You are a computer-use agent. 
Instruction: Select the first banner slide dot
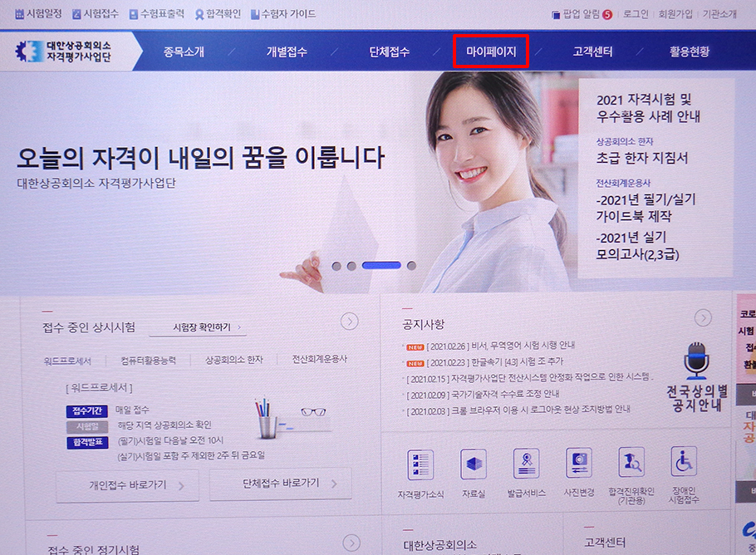click(336, 266)
